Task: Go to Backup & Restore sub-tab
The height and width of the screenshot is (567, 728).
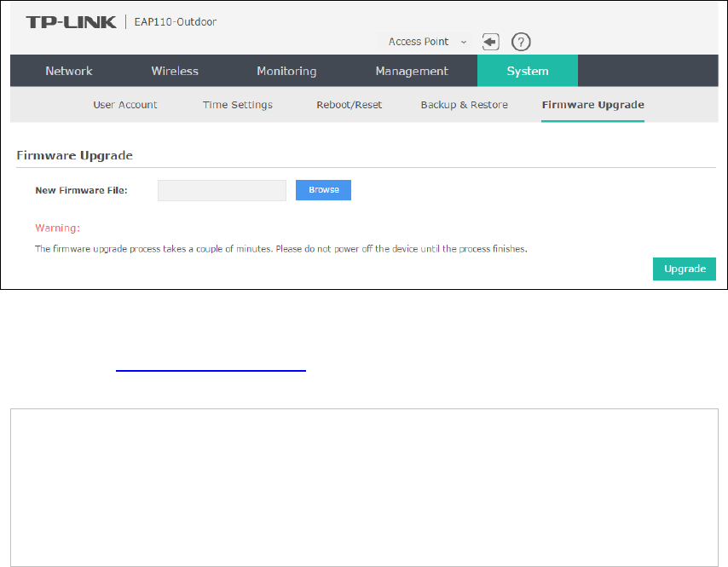Action: (465, 105)
